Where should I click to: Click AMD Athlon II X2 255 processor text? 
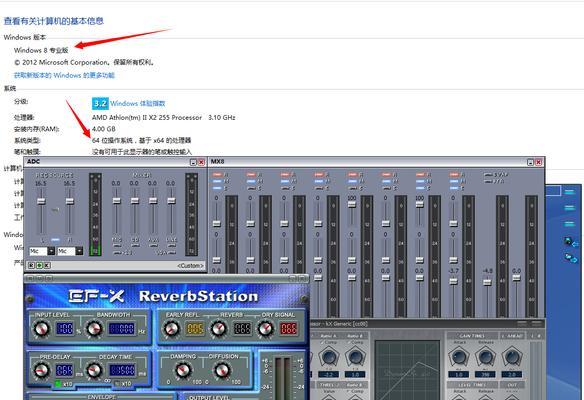click(x=147, y=117)
